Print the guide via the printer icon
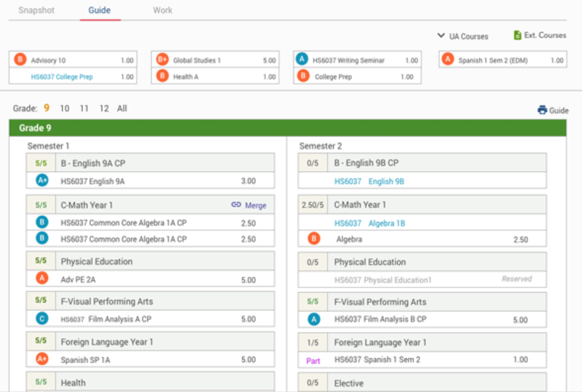Screen dimensions: 582x392 click(x=542, y=110)
